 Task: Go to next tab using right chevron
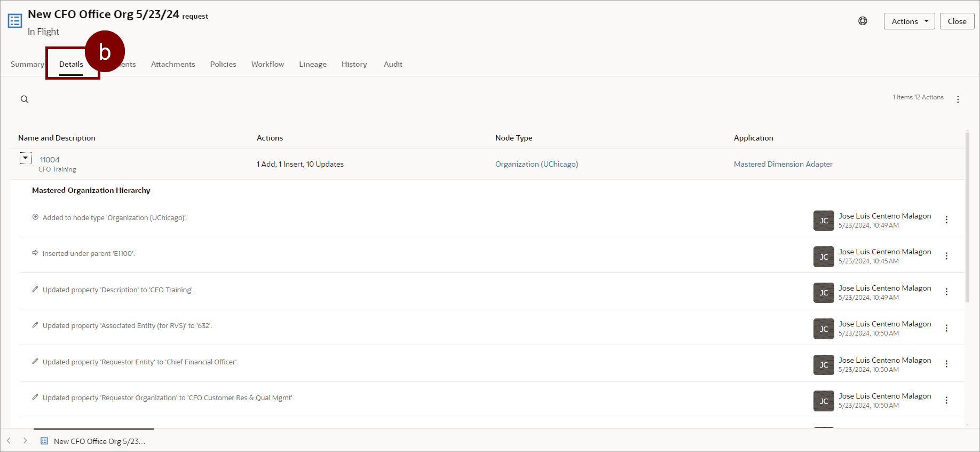click(25, 441)
